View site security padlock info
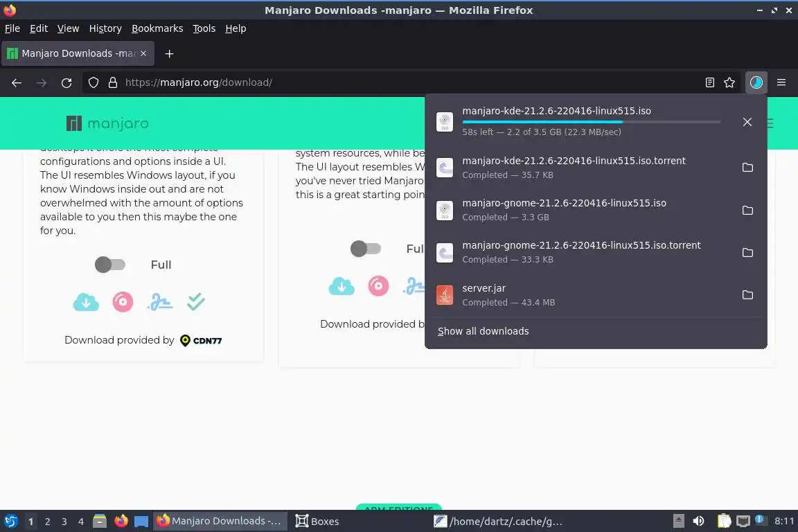This screenshot has height=532, width=798. [113, 82]
